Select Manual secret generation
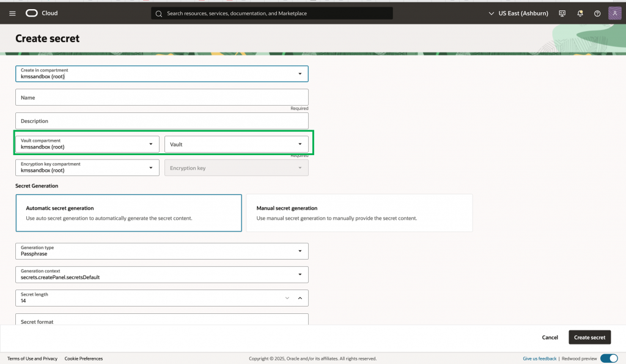626x364 pixels. (x=359, y=213)
